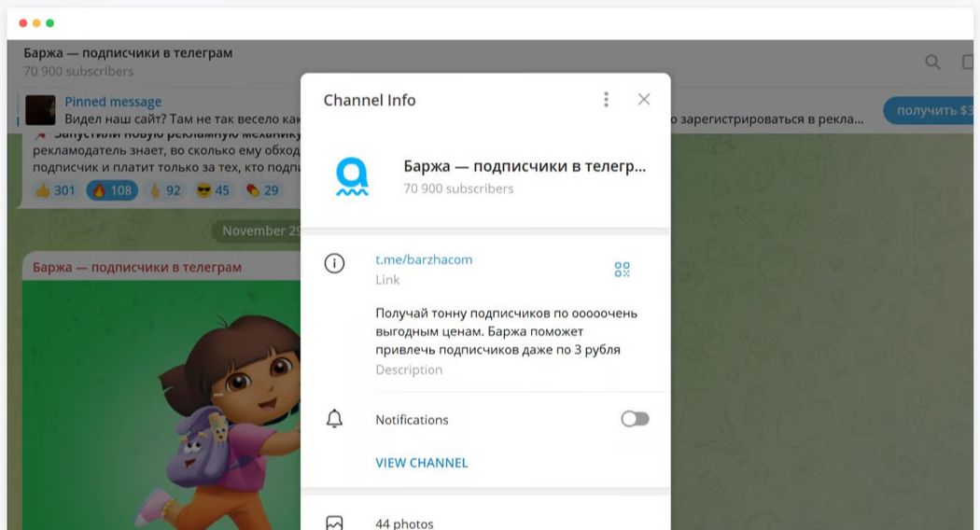Click 70 900 subscribers in Channel Info
This screenshot has height=530, width=980.
coord(458,188)
